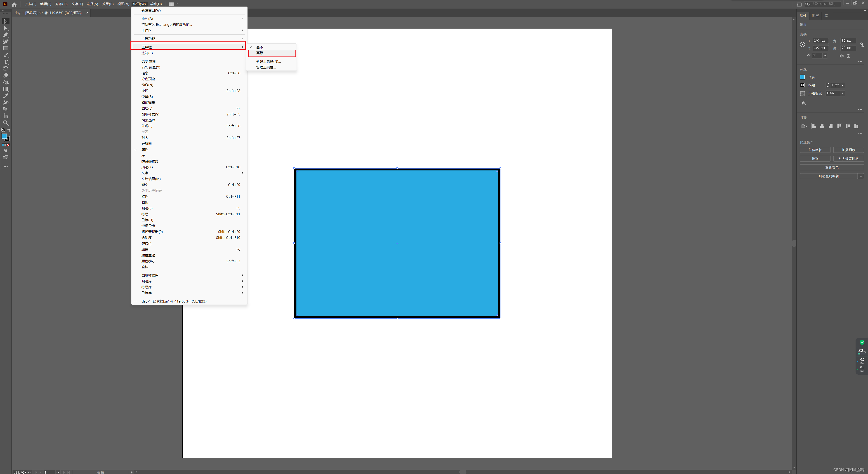This screenshot has height=474, width=868.
Task: Toggle the 描边(K) panel entry
Action: [189, 167]
